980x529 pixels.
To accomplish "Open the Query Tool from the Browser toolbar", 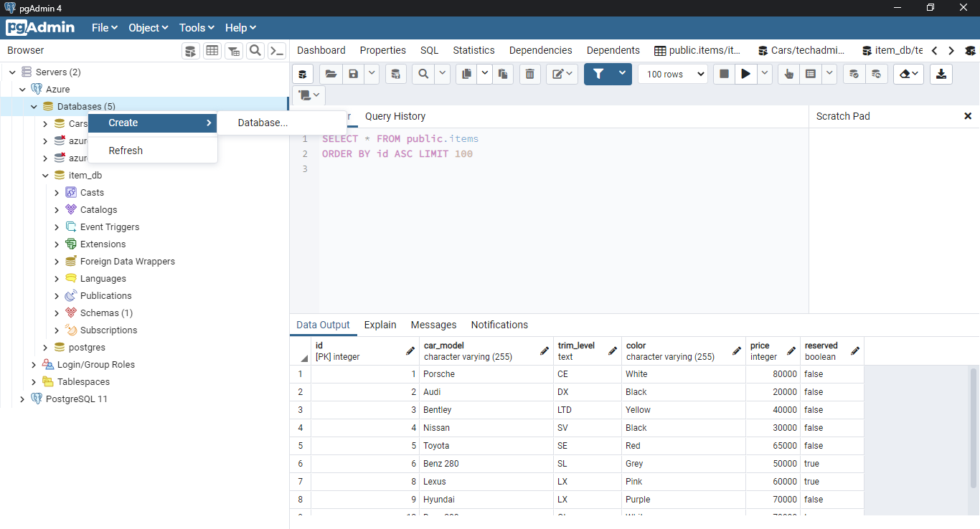I will 190,51.
